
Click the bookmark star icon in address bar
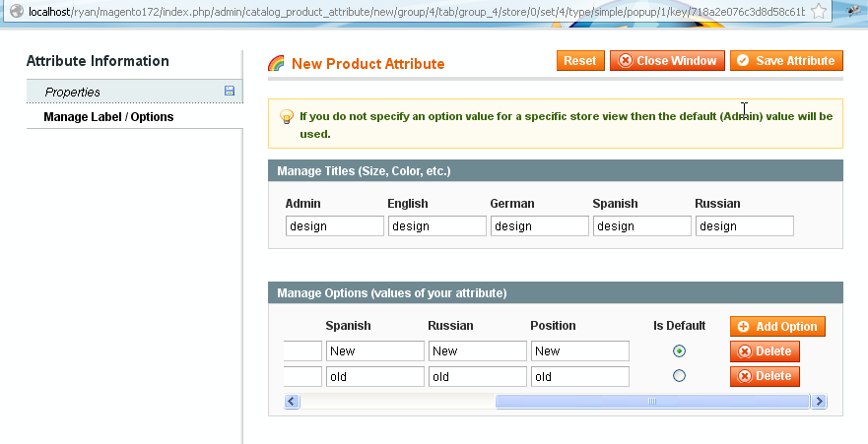coord(818,12)
